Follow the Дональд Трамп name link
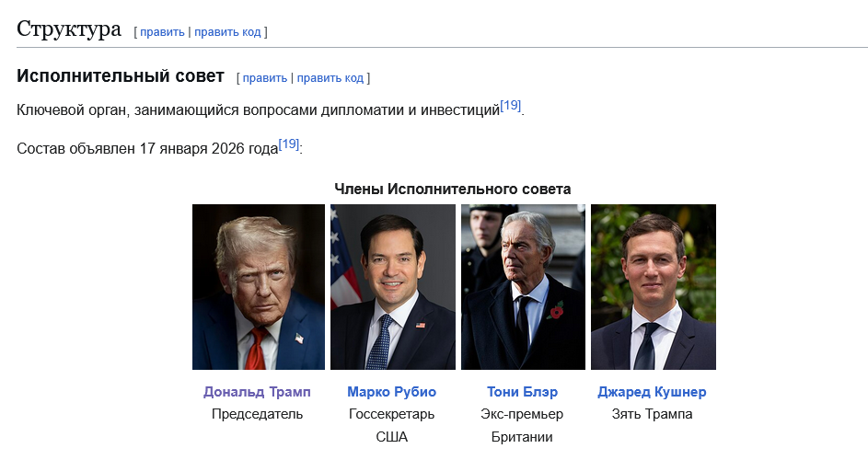This screenshot has width=868, height=460. tap(257, 392)
